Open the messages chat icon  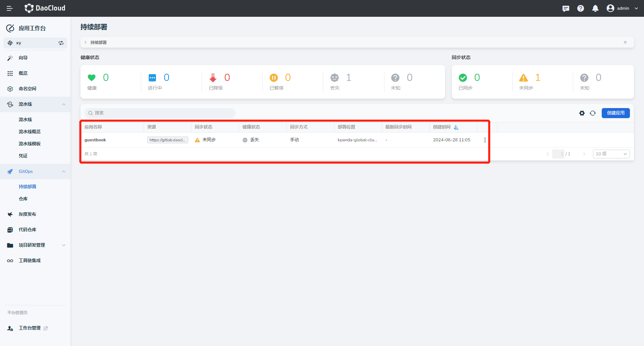[x=566, y=8]
